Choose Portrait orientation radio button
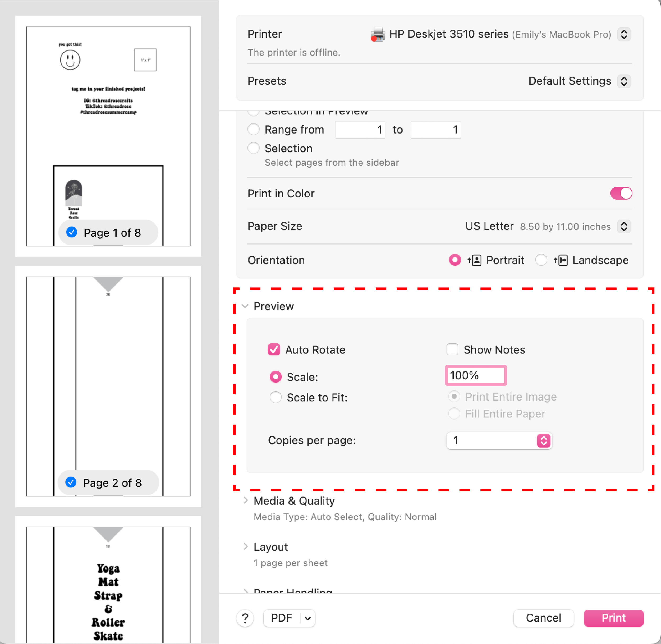661x644 pixels. [455, 260]
